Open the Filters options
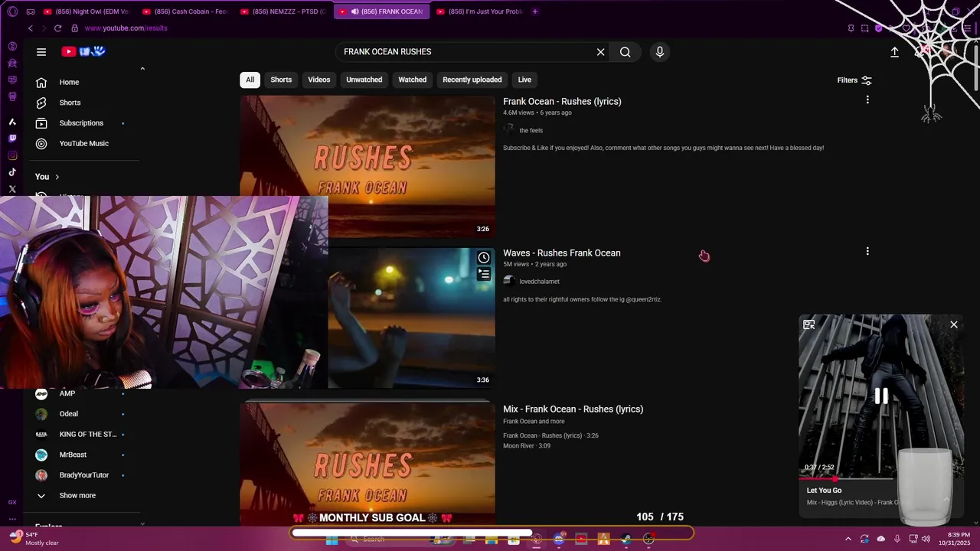 pos(854,80)
